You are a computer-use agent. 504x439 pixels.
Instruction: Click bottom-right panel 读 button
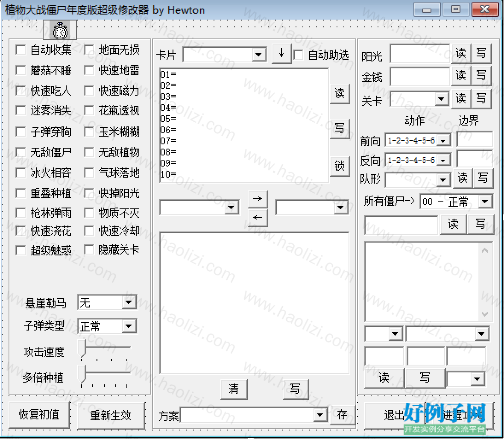(384, 378)
